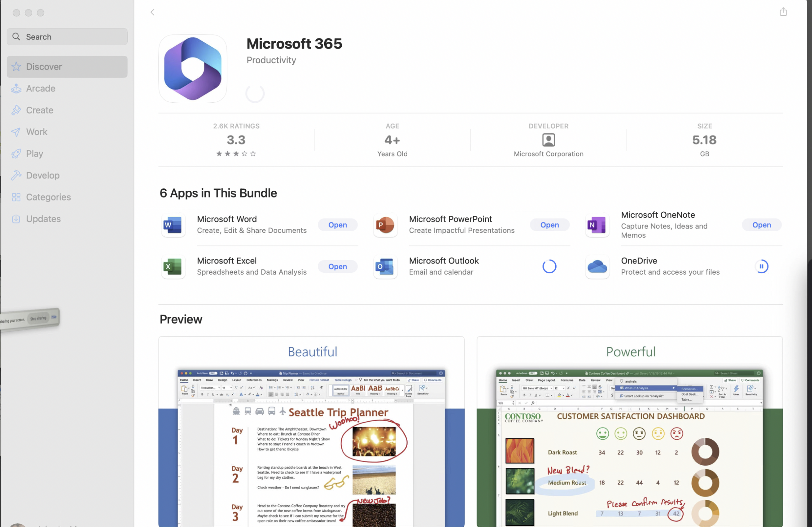Open Microsoft Excel
The width and height of the screenshot is (812, 527).
tap(337, 266)
